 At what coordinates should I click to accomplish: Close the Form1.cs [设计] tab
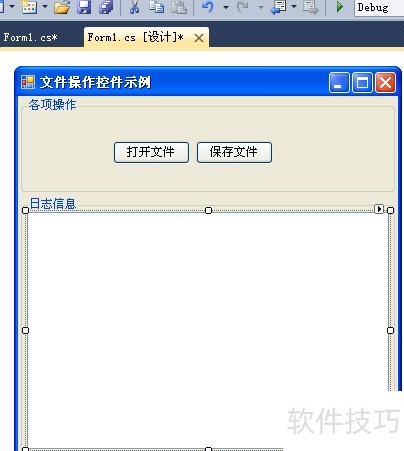(x=199, y=38)
